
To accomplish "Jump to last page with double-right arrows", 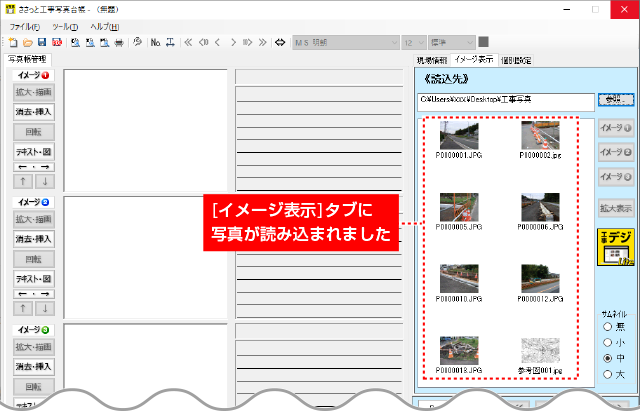I will 263,42.
